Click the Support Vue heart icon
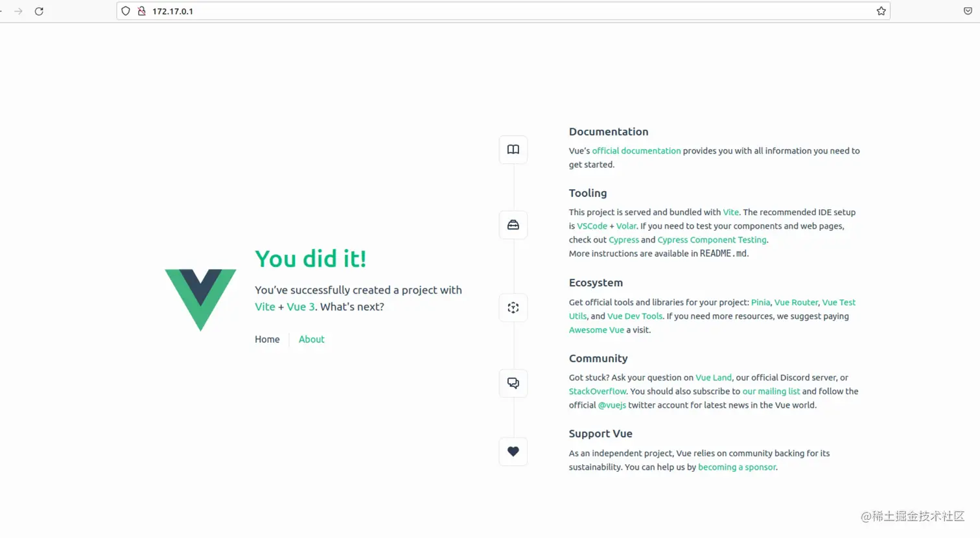The image size is (980, 538). [513, 452]
